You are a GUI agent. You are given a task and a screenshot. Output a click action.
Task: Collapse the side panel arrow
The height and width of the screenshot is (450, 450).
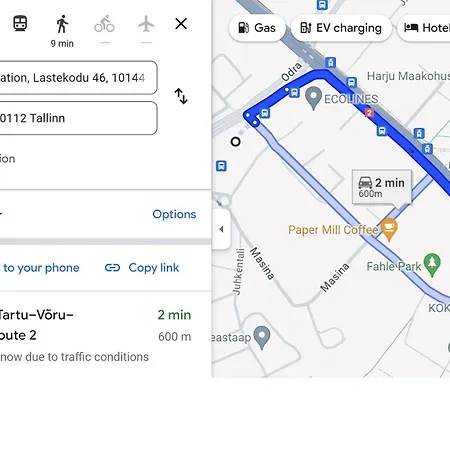click(x=221, y=229)
